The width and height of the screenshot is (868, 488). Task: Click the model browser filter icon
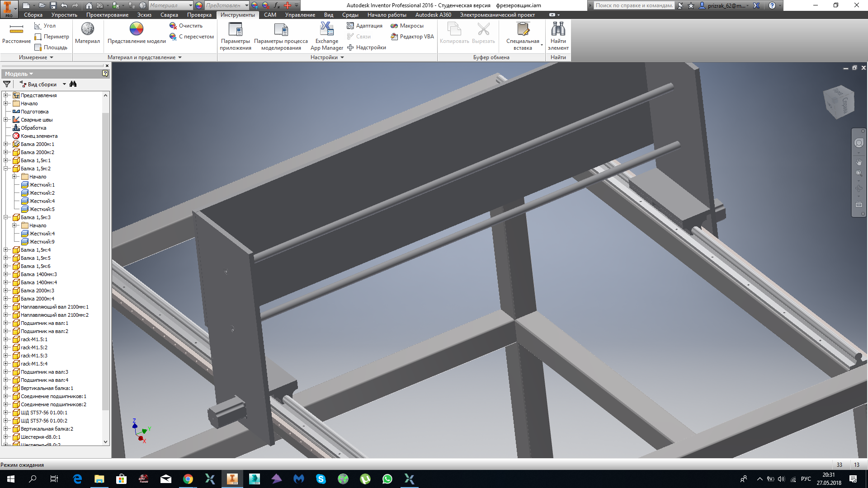pyautogui.click(x=7, y=84)
